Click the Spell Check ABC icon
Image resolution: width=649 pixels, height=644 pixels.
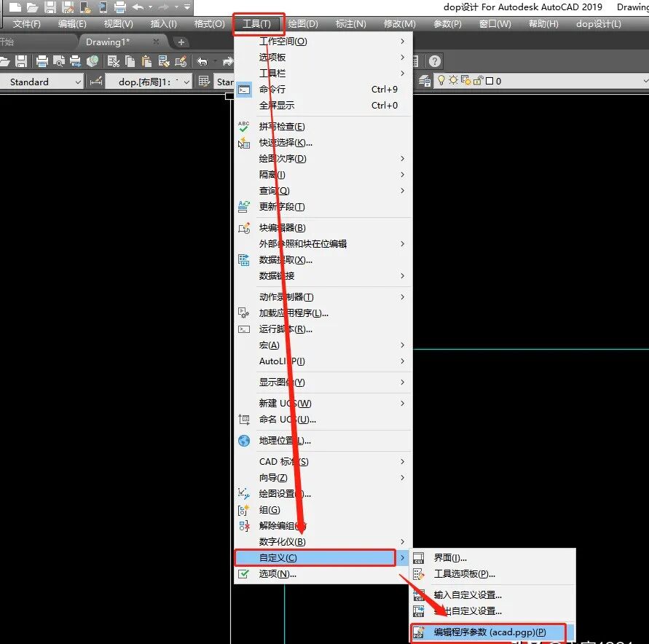[244, 126]
